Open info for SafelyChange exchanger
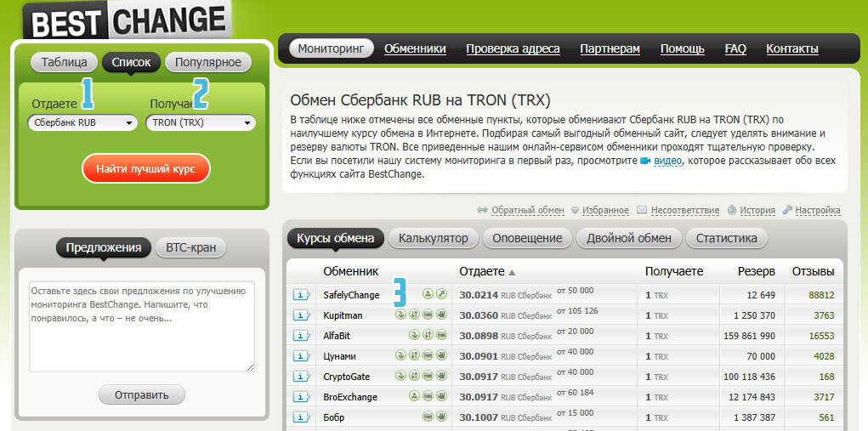 pyautogui.click(x=301, y=295)
